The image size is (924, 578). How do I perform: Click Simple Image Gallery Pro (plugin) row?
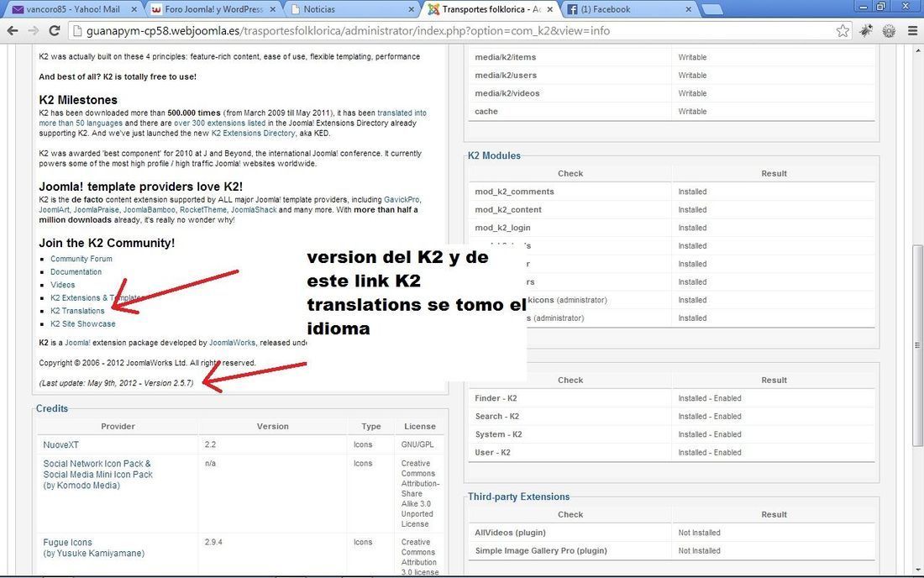(671, 551)
